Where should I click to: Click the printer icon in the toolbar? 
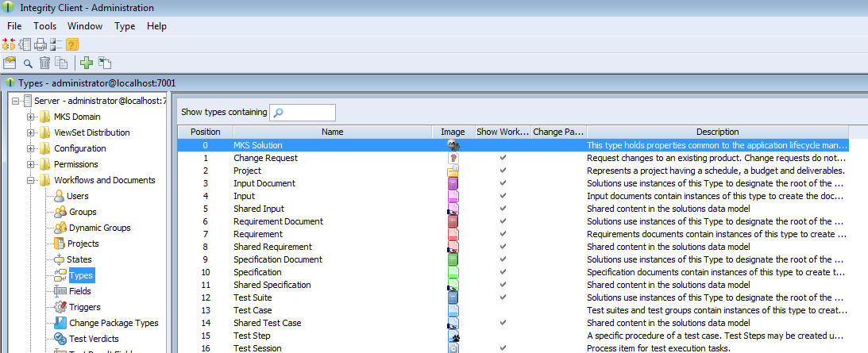point(40,44)
